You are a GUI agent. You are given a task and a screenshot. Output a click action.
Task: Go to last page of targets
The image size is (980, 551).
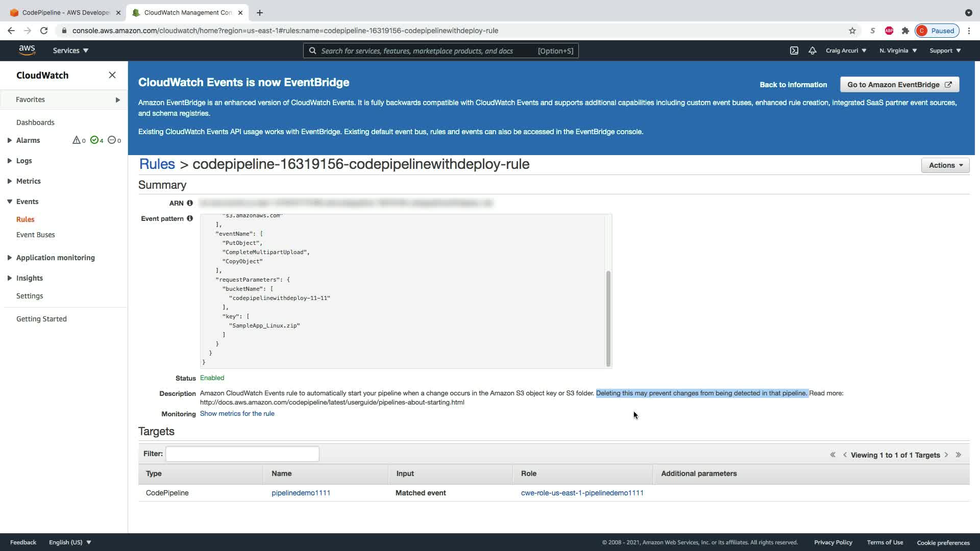(x=958, y=455)
